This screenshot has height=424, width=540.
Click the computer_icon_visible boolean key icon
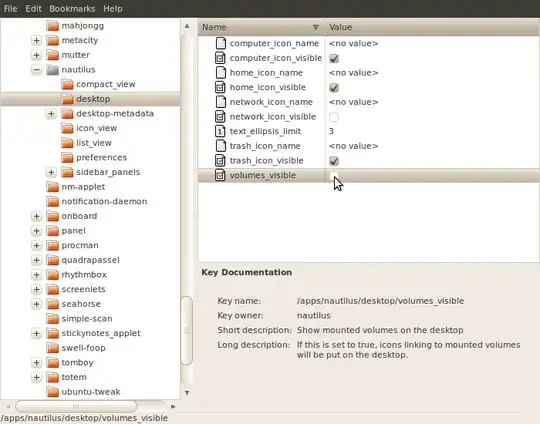pyautogui.click(x=220, y=58)
